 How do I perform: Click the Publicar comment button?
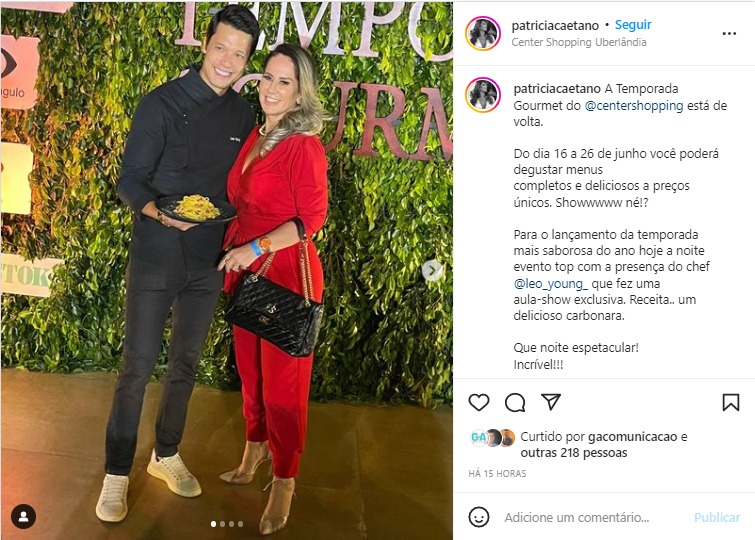(716, 517)
